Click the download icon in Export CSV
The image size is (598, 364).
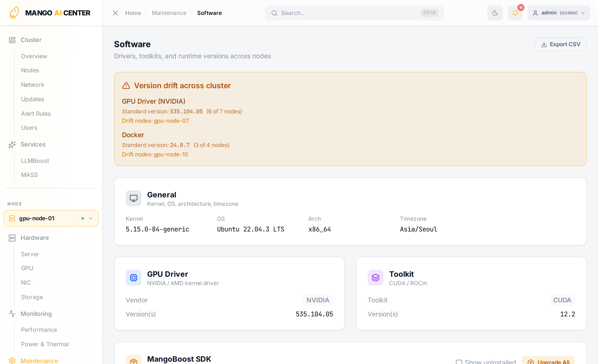point(544,45)
